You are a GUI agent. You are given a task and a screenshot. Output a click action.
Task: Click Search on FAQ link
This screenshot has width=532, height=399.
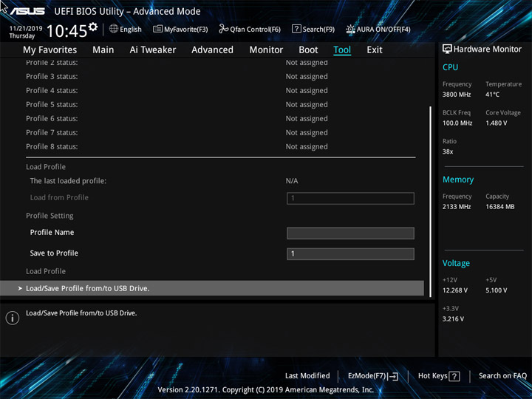click(x=502, y=375)
